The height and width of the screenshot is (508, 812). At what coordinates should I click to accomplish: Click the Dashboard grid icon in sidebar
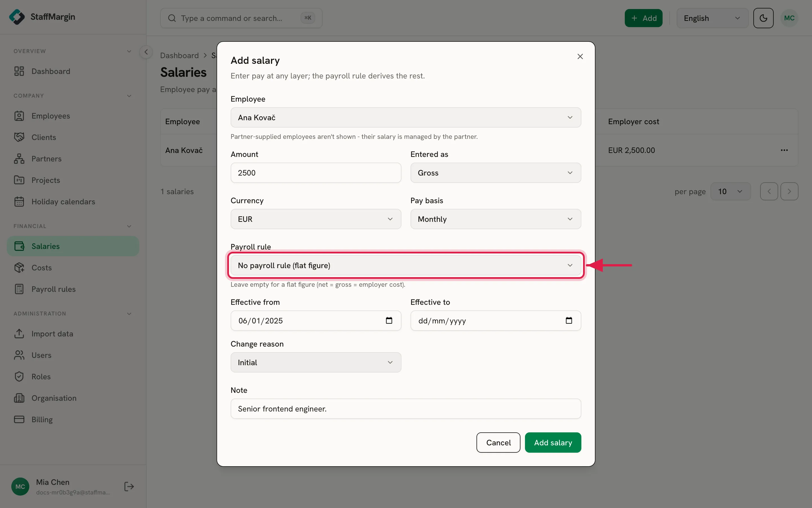tap(19, 71)
